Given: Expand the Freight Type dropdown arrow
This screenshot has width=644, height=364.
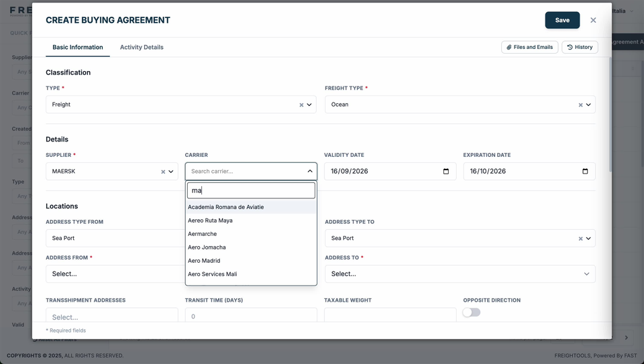Looking at the screenshot, I should coord(588,105).
